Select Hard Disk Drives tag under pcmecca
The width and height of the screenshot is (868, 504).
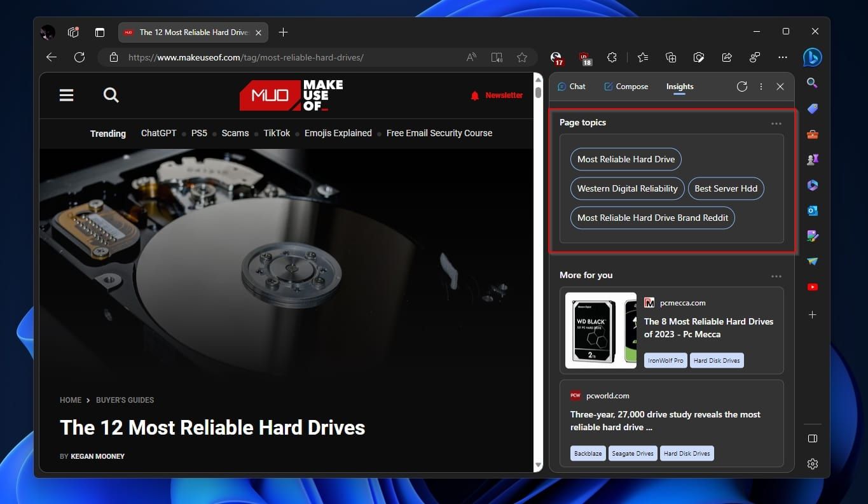(717, 360)
